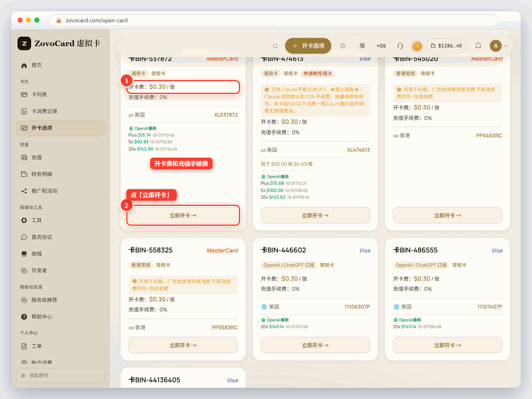Click the 充值 sidebar icon

(24, 158)
